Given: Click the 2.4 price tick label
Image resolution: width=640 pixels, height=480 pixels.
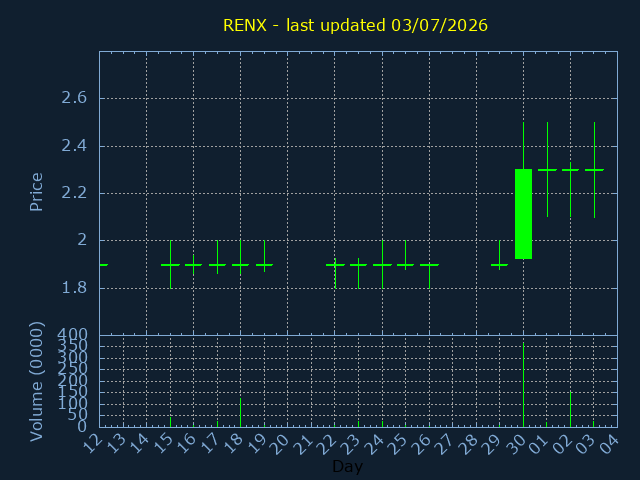Looking at the screenshot, I should tap(74, 146).
